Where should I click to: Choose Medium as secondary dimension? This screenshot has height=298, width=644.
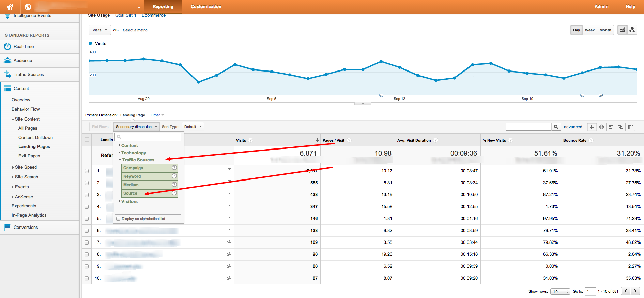coord(150,185)
